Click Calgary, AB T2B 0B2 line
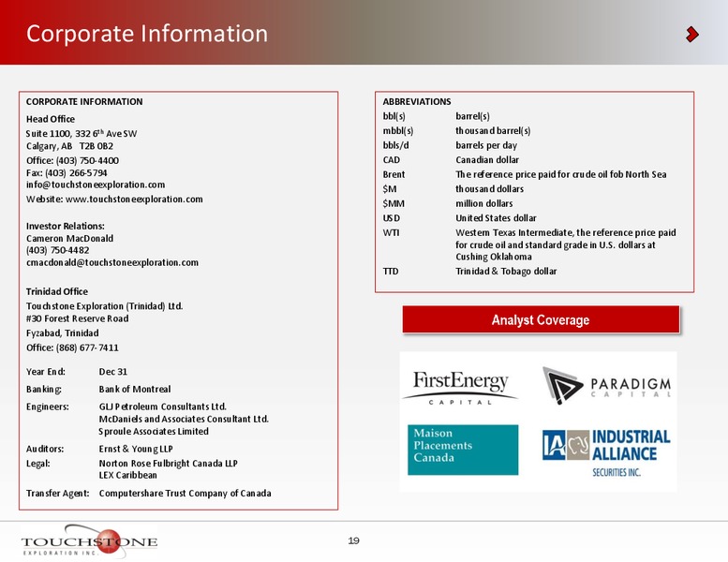728x562 pixels. click(x=69, y=146)
